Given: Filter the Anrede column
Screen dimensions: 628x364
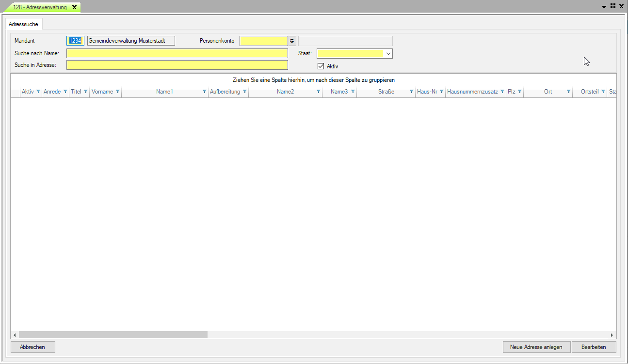Looking at the screenshot, I should tap(65, 92).
